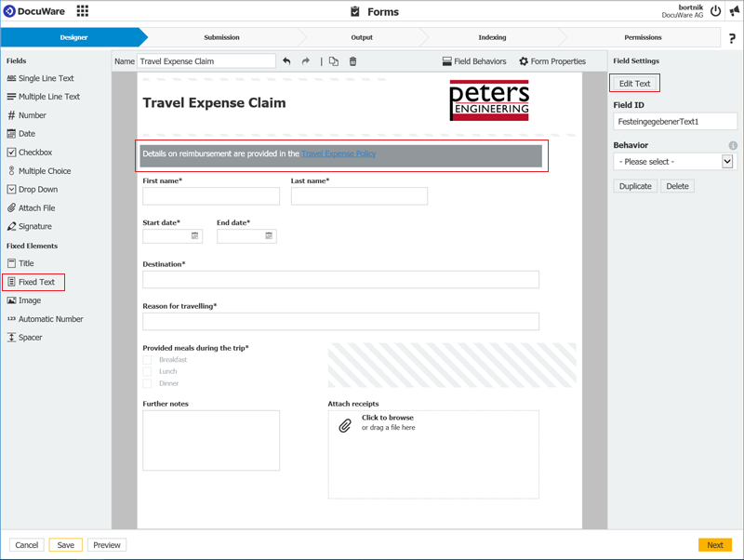Check the Lunch checkbox

[147, 371]
